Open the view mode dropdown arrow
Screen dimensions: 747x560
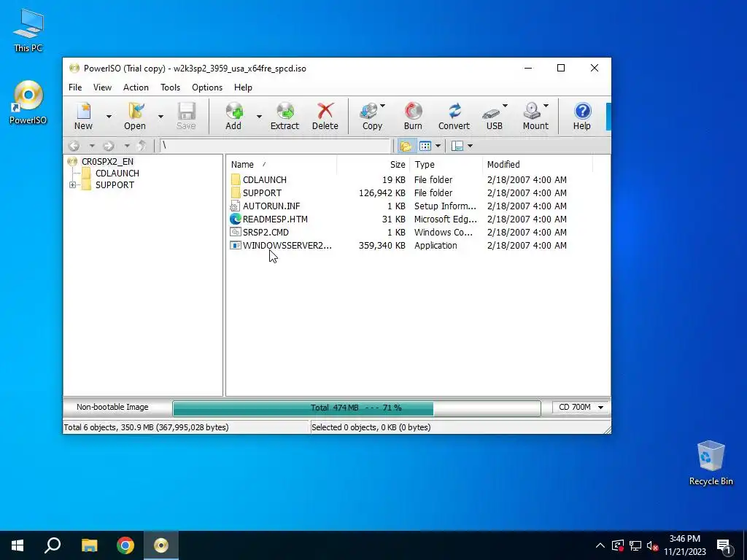[438, 146]
